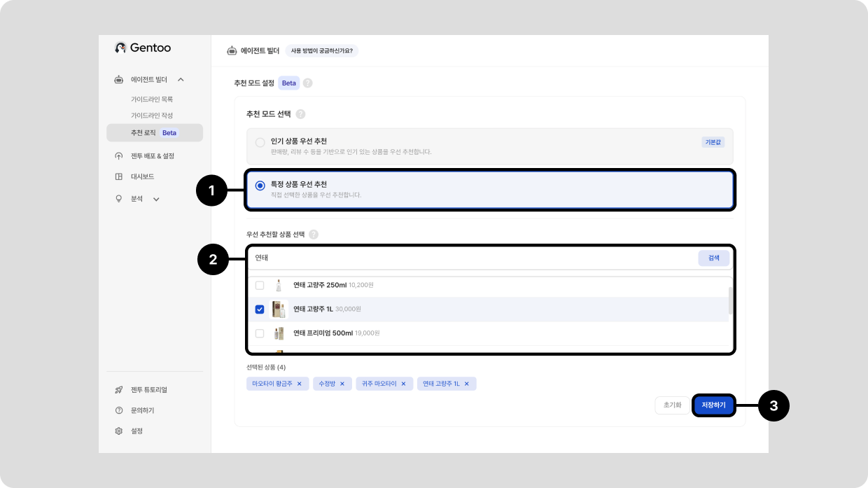Viewport: 868px width, 488px height.
Task: Open 가이드라인 목록 in the sidebar
Action: click(152, 99)
